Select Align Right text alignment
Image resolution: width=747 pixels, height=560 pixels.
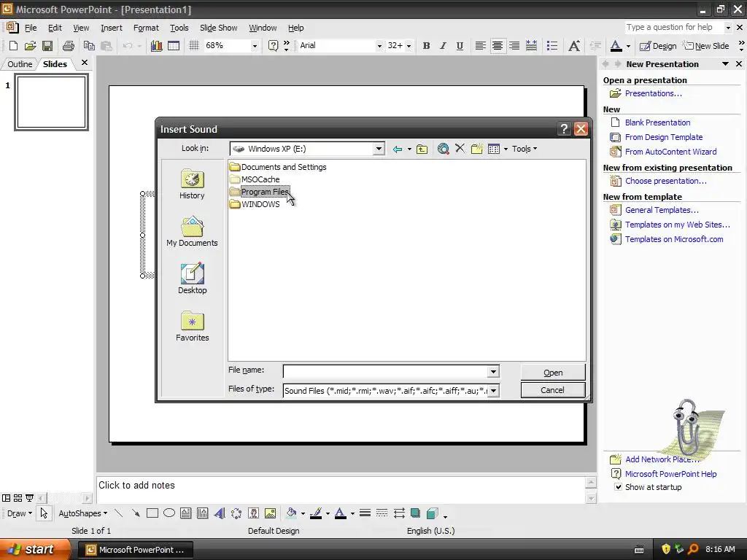tap(514, 46)
